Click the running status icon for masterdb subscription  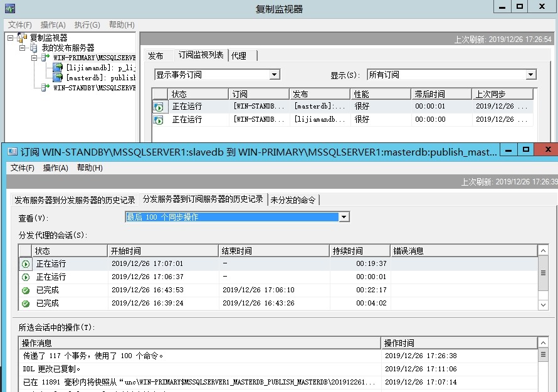click(159, 107)
